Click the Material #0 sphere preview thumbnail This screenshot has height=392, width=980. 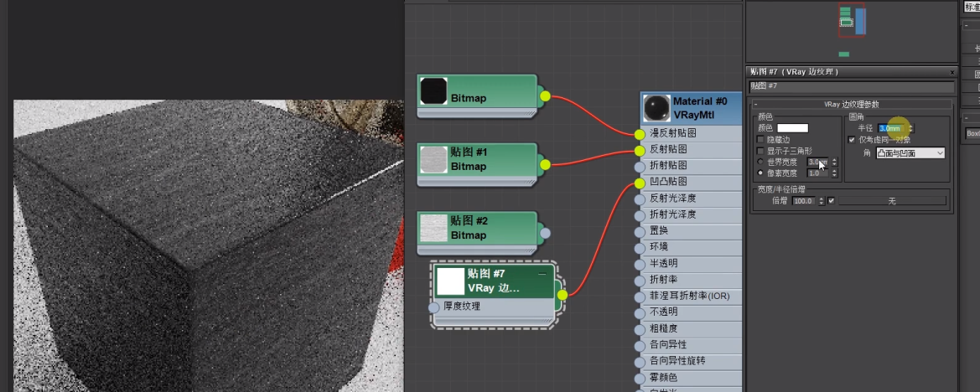pyautogui.click(x=656, y=107)
